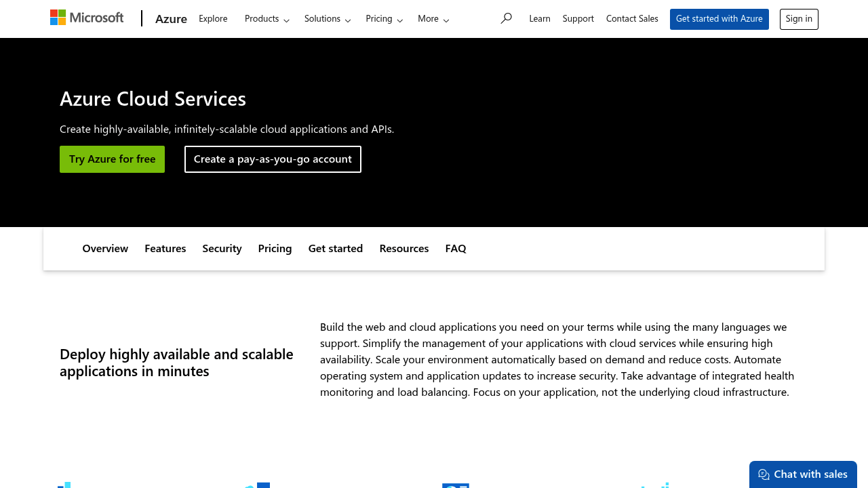Switch to the Features section tab

pos(165,248)
